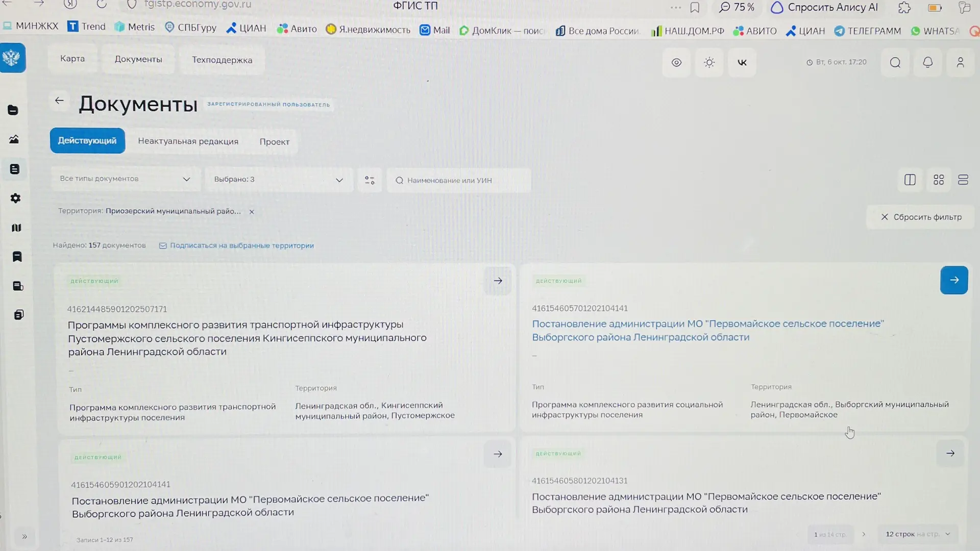Click the eagle emblem logo icon
Screen dimensions: 980x551
pyautogui.click(x=12, y=58)
